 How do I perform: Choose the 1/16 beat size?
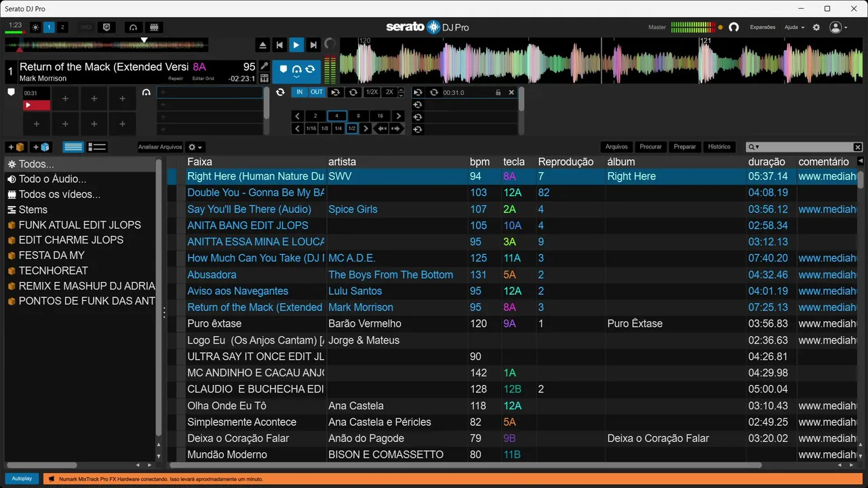point(311,129)
